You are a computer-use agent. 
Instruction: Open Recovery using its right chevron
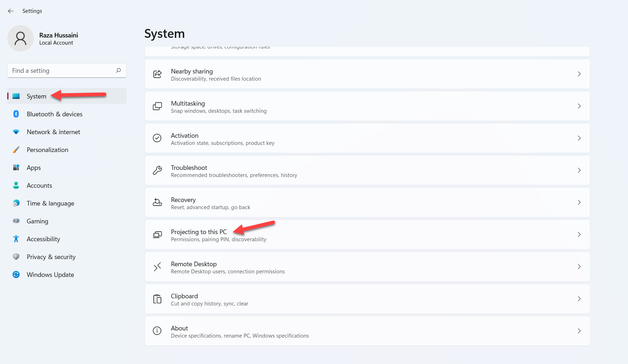click(579, 202)
